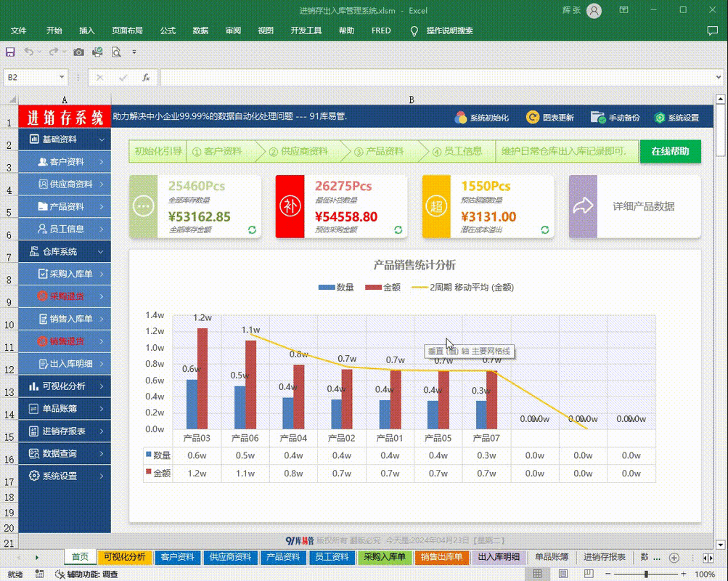Switch to Page Break Preview view
Image resolution: width=728 pixels, height=581 pixels.
pos(589,574)
